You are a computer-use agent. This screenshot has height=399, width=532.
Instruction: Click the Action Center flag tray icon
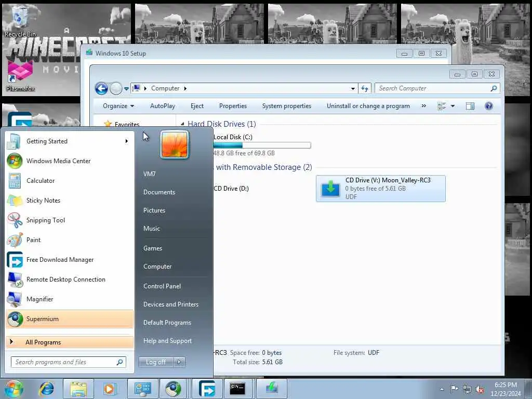[454, 389]
